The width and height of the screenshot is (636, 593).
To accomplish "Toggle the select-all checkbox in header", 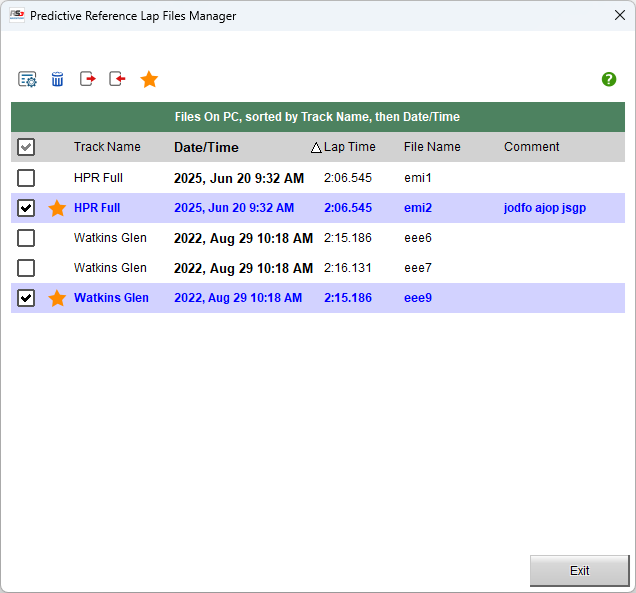I will tap(26, 147).
